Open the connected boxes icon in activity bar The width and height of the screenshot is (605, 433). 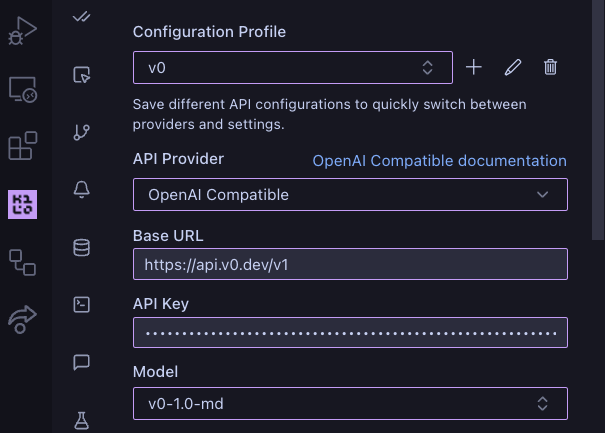(x=22, y=261)
